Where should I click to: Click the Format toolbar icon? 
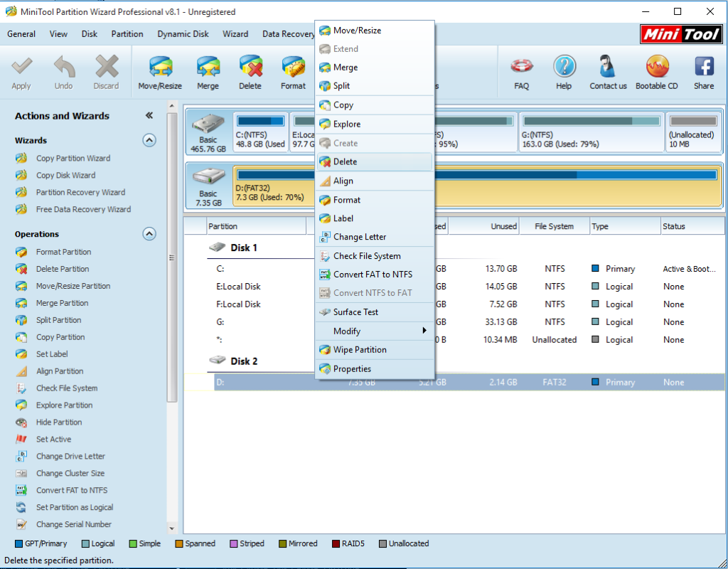click(293, 66)
